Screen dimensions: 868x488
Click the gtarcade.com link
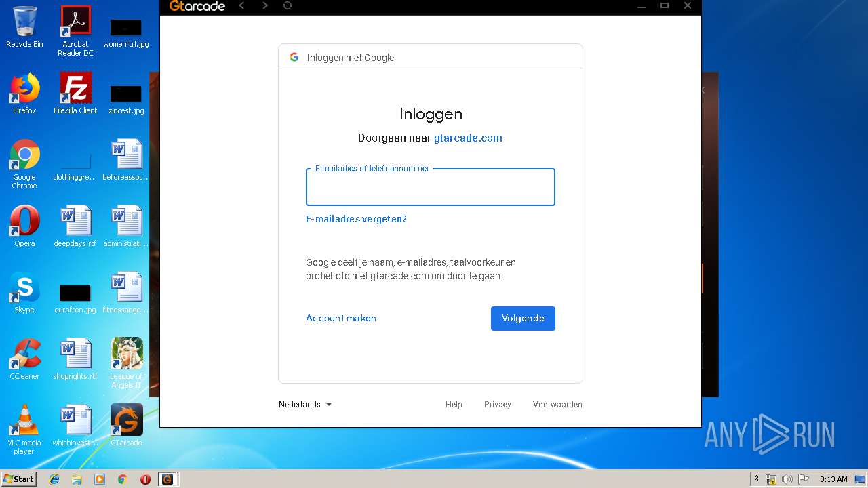click(468, 138)
